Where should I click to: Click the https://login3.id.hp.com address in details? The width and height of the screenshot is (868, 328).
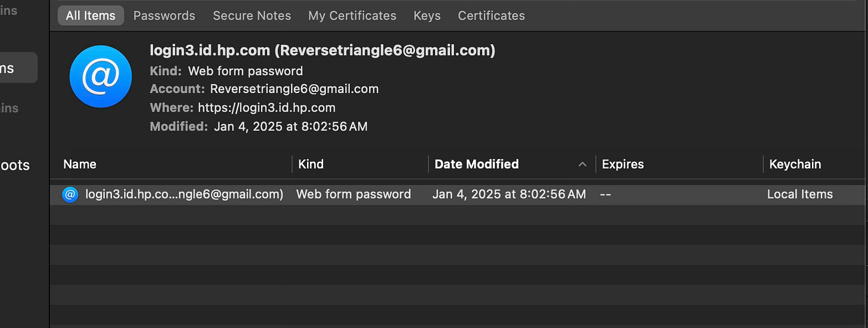coord(266,107)
